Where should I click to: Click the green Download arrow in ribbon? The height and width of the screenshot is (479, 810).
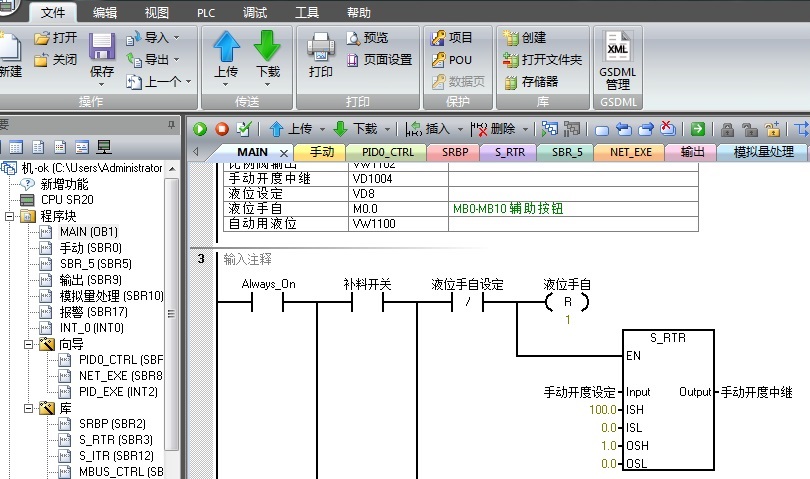coord(268,48)
